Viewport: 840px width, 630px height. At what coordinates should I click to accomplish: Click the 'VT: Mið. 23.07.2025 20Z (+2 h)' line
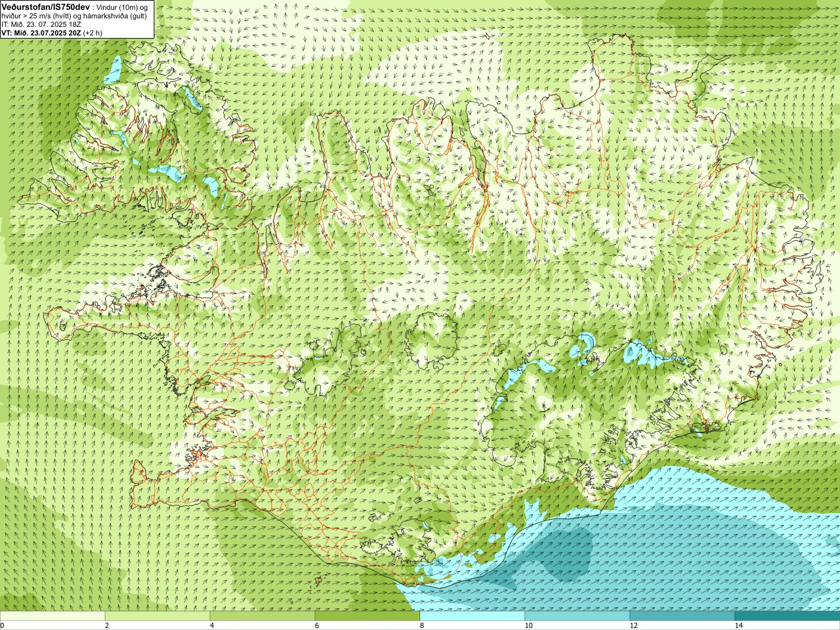click(51, 33)
